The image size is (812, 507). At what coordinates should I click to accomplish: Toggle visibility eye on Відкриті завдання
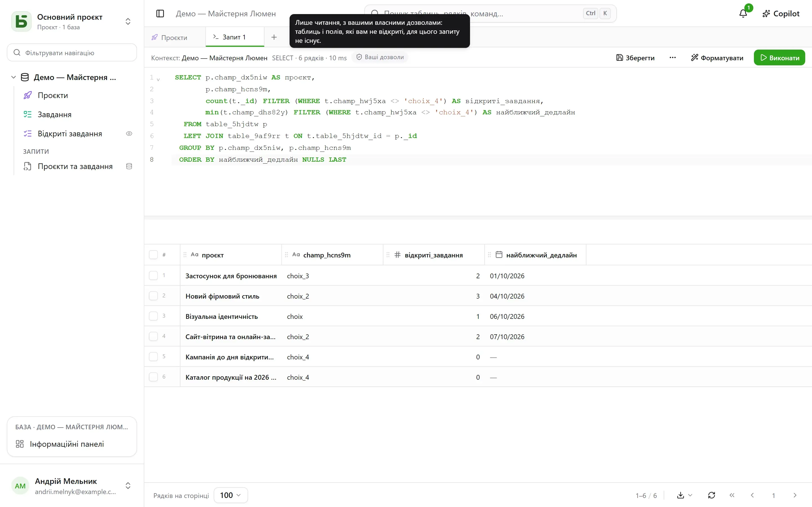[129, 134]
